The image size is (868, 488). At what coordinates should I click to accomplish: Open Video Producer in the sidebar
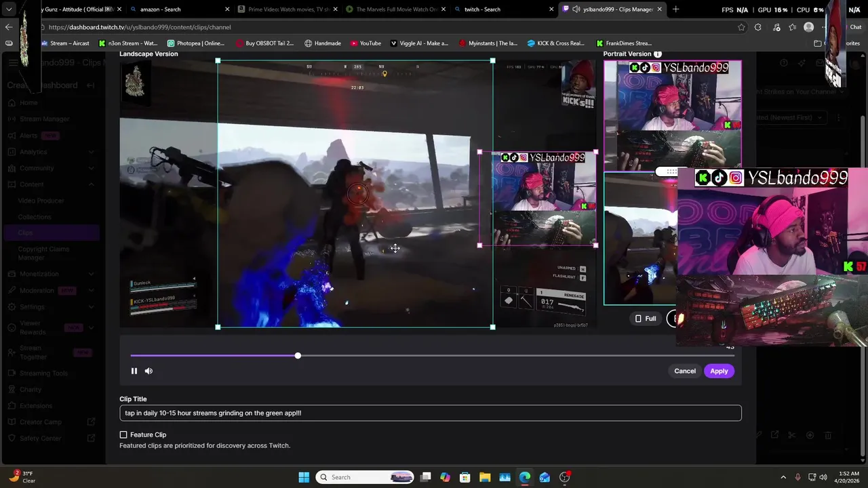[x=41, y=201]
